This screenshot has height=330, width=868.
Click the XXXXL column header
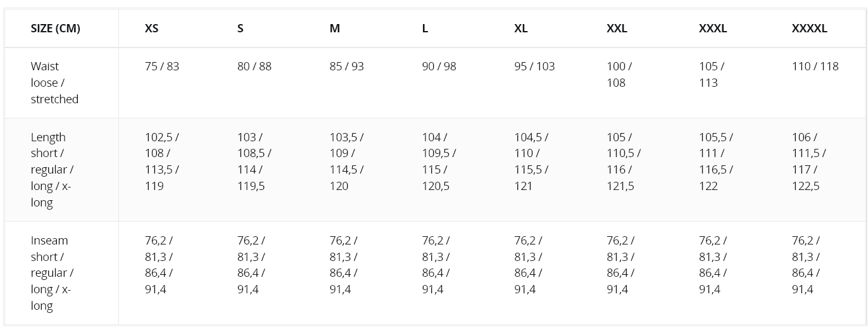[809, 29]
